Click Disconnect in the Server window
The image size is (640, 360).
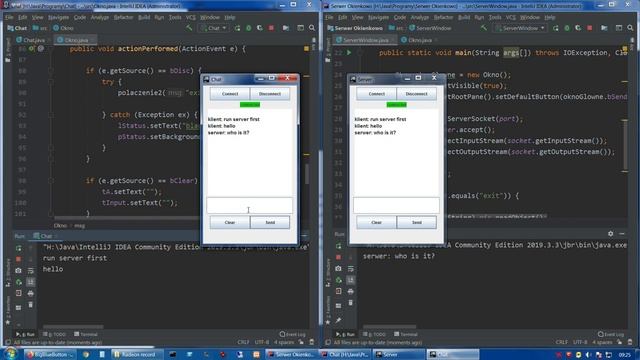click(416, 94)
